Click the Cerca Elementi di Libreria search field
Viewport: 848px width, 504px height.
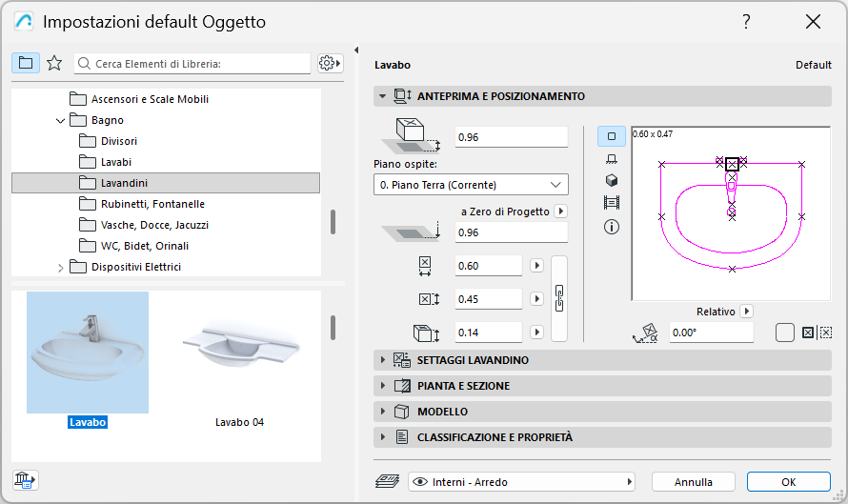click(200, 64)
